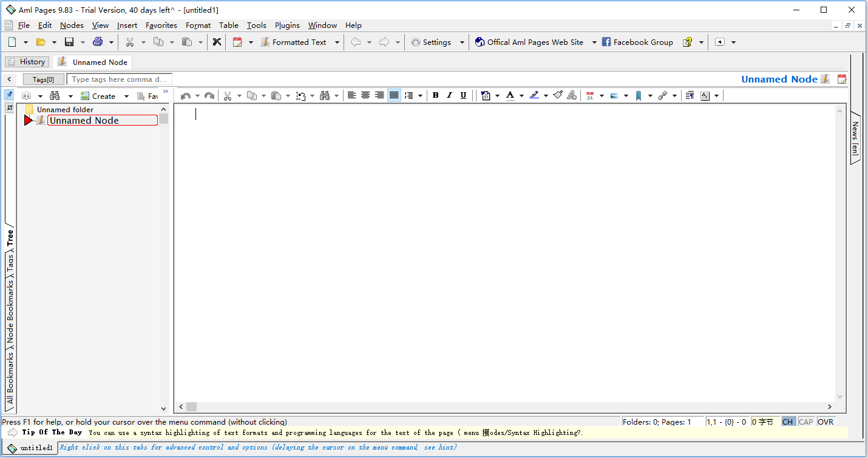This screenshot has height=458, width=868.
Task: Open dropdown arrow next to Save icon
Action: click(x=83, y=42)
